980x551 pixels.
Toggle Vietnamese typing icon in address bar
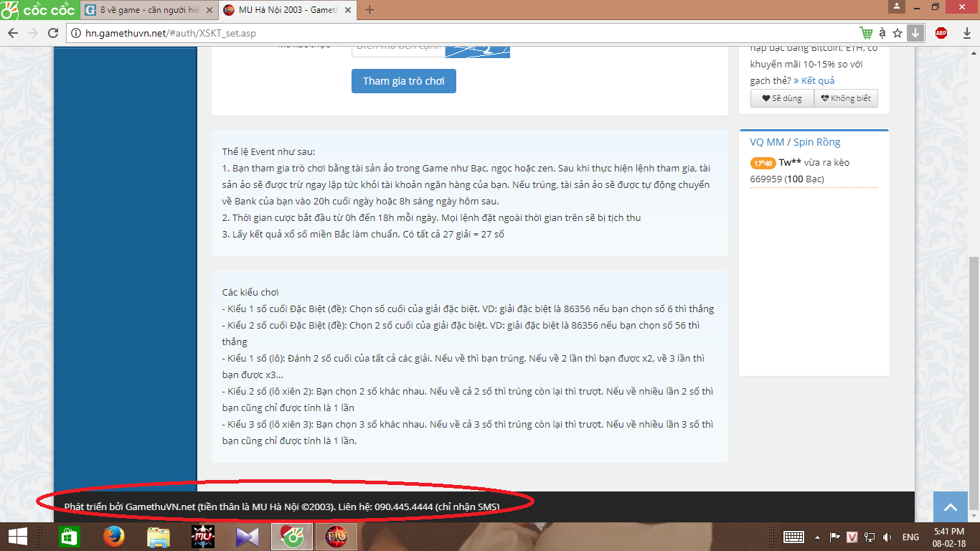(x=882, y=33)
